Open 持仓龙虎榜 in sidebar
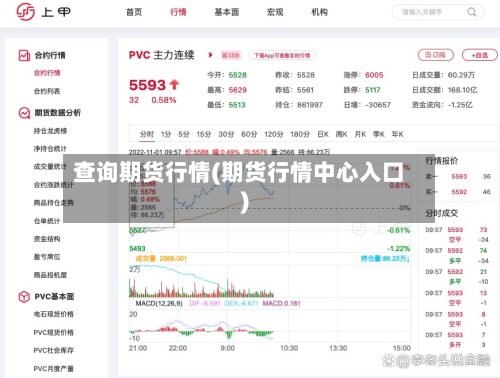The width and height of the screenshot is (500, 378). [x=50, y=131]
